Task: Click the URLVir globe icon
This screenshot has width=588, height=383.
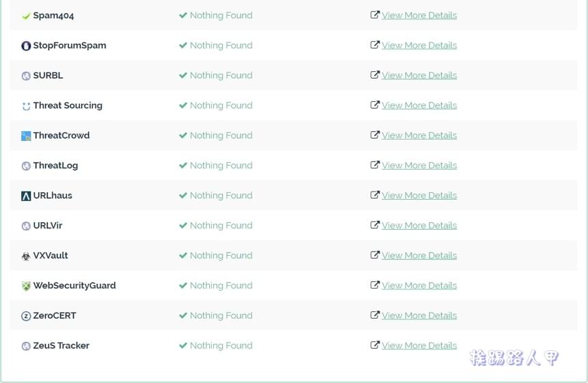Action: [x=26, y=226]
